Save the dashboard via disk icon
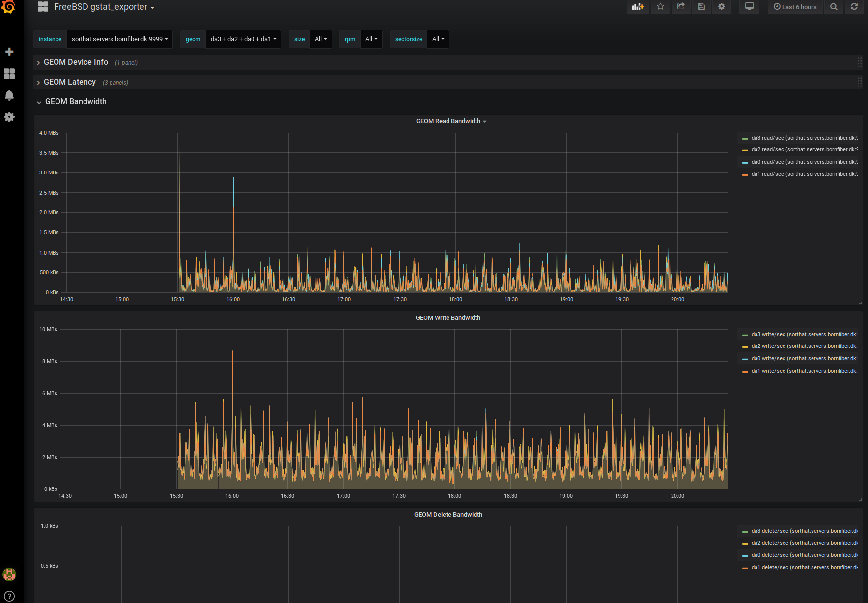 tap(701, 7)
